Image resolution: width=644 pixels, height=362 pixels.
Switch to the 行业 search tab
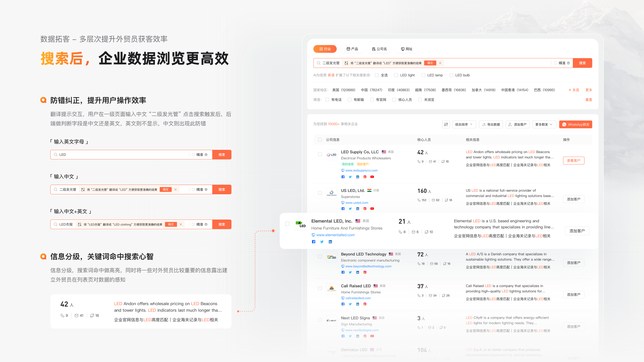325,49
